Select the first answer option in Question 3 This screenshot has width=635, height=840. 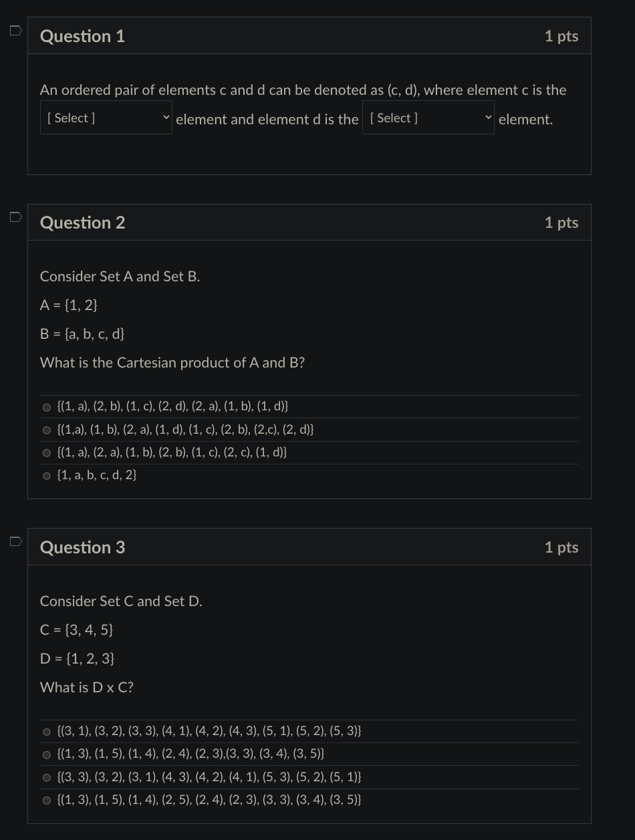coord(47,731)
